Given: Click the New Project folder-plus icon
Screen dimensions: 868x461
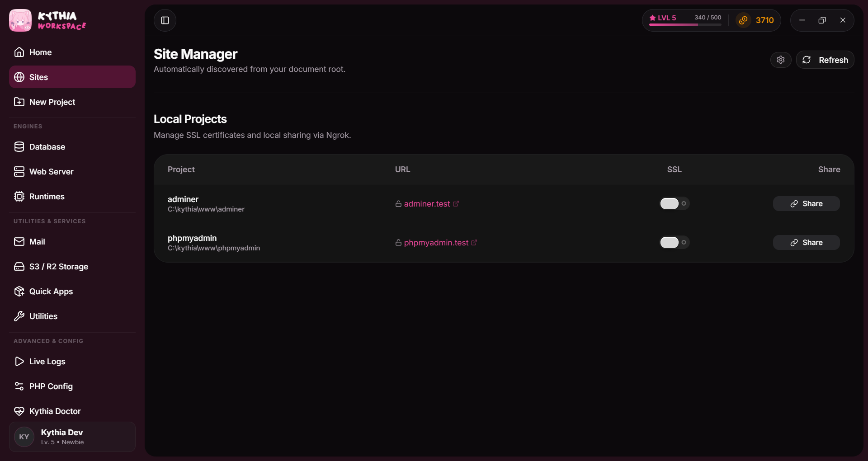Looking at the screenshot, I should (x=19, y=102).
